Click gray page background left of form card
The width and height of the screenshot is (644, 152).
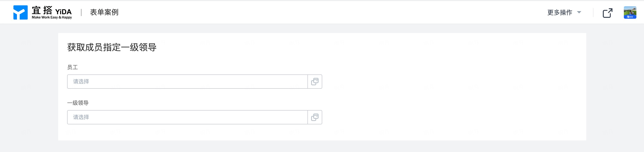[29, 87]
